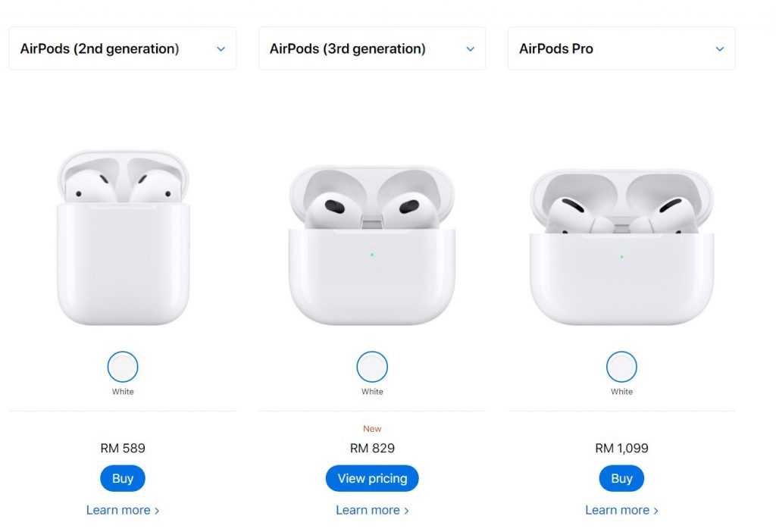Buy the RM 589 AirPods
Screen dimensions: 776x532
(x=123, y=478)
